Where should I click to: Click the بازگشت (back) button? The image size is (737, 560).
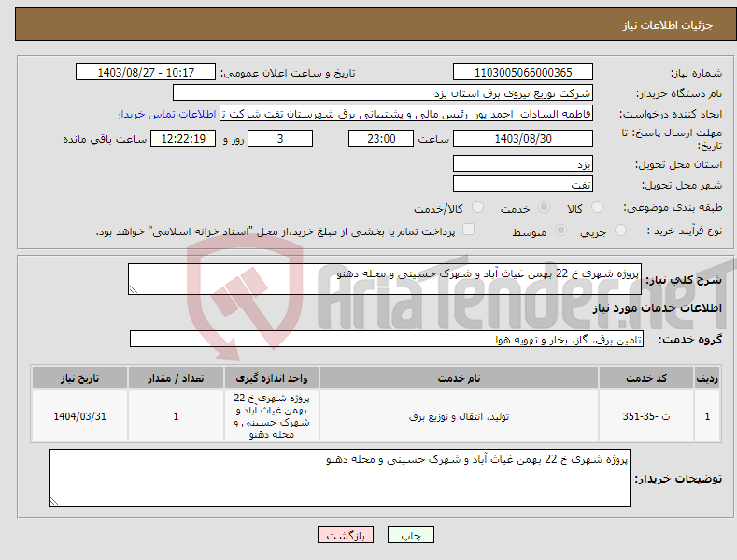click(346, 535)
